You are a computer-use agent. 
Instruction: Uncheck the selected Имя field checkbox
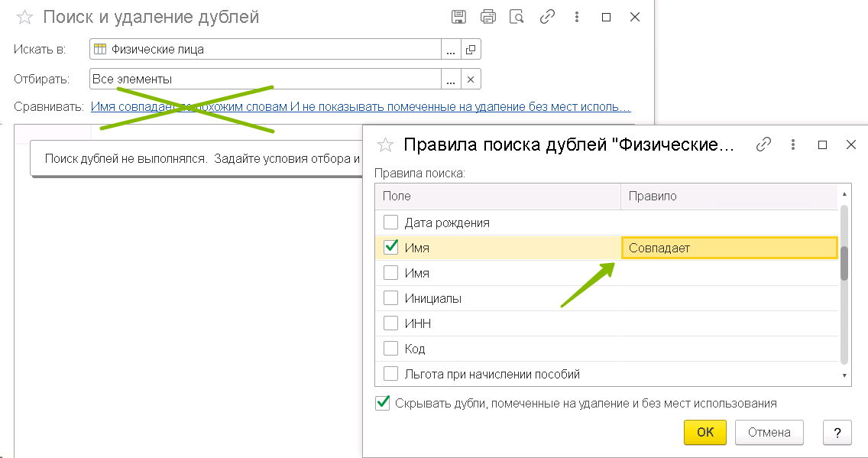(x=391, y=247)
